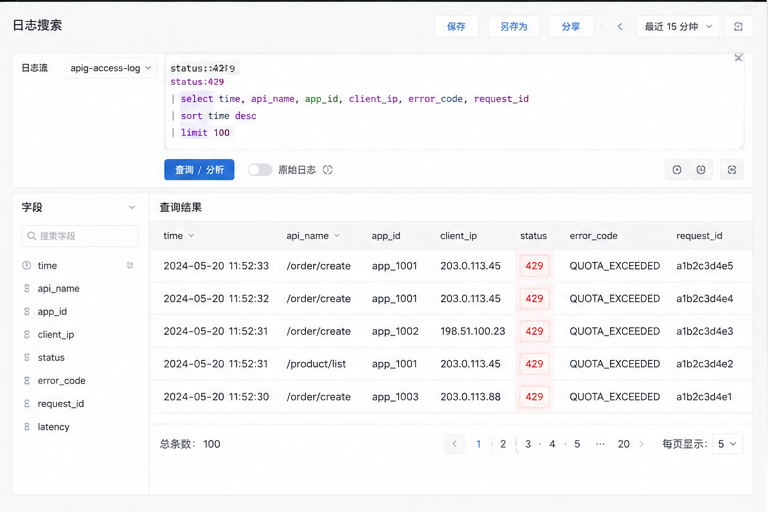The image size is (768, 512).
Task: Select the api_name field in list
Action: [x=58, y=288]
